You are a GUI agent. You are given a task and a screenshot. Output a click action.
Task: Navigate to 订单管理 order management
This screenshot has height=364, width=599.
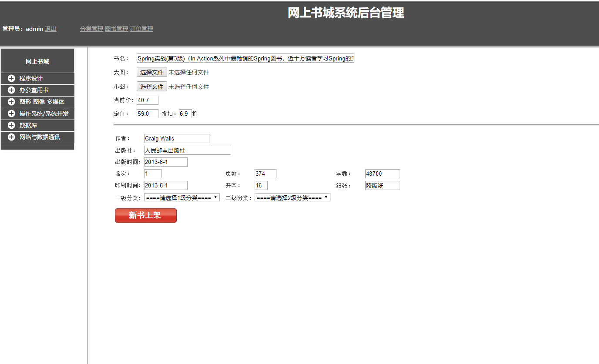(x=141, y=29)
